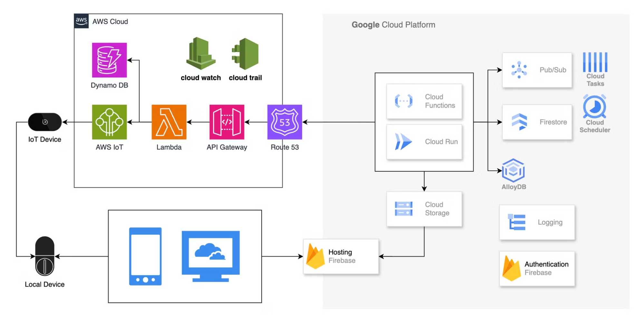644x324 pixels.
Task: Click the Dynamo DB label
Action: [x=110, y=85]
